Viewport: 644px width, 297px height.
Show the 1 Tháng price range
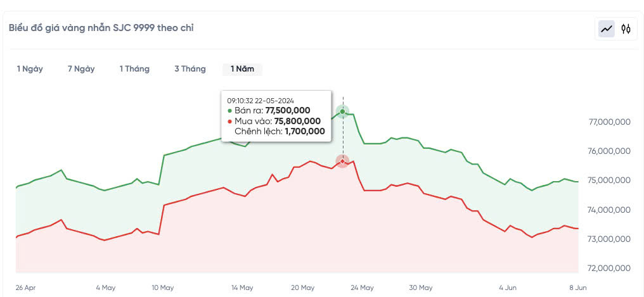[134, 69]
